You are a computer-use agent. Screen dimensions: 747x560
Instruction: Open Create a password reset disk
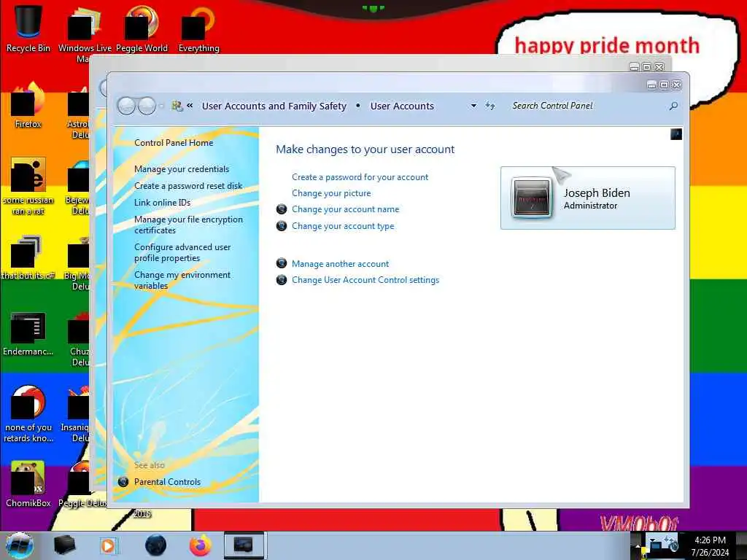pyautogui.click(x=188, y=186)
